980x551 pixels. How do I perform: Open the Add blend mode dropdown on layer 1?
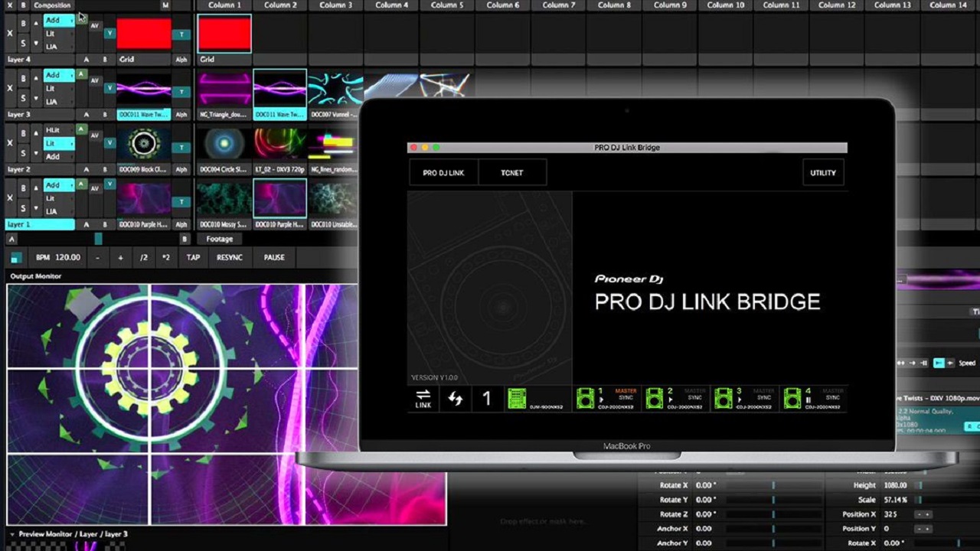pyautogui.click(x=59, y=185)
